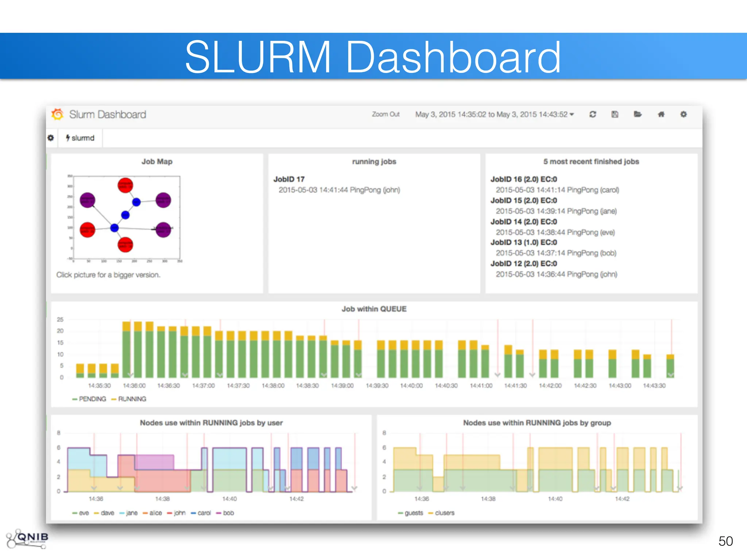Image resolution: width=747 pixels, height=560 pixels.
Task: Toggle PENDING series in queue legend
Action: point(92,399)
